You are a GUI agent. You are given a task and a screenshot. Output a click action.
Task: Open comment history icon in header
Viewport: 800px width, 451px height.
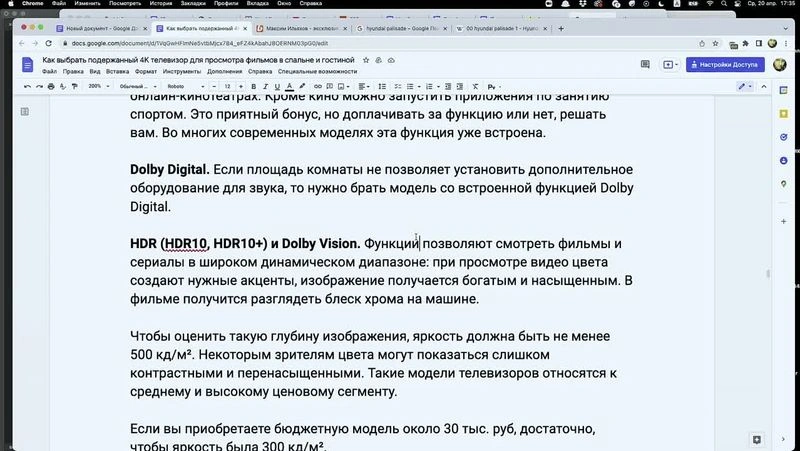coord(645,65)
